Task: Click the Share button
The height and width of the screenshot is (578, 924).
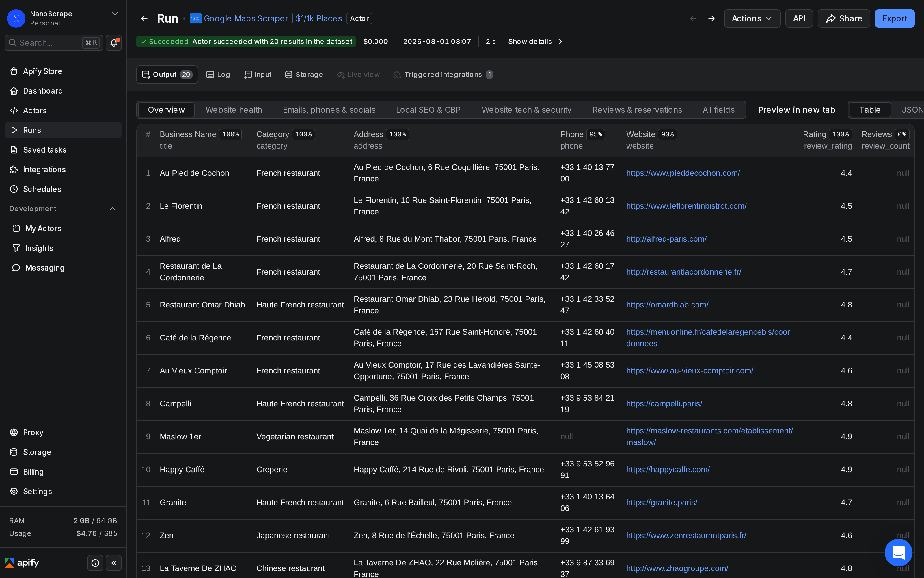Action: [843, 18]
